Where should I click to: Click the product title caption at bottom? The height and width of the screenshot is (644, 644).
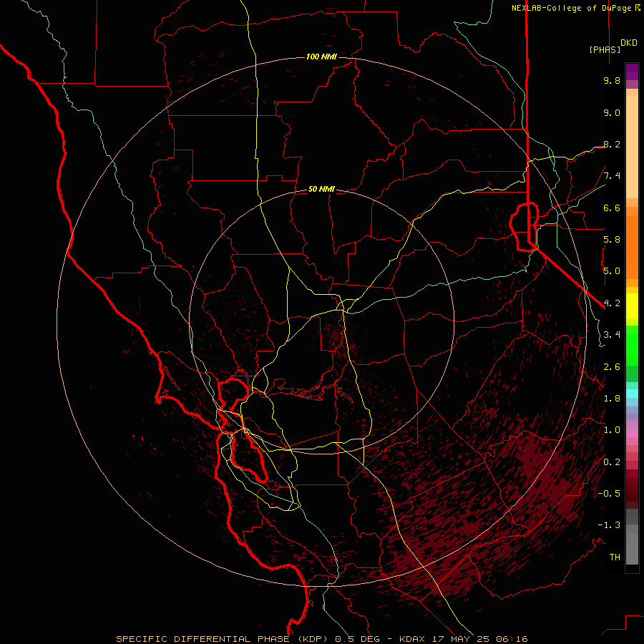(321, 639)
